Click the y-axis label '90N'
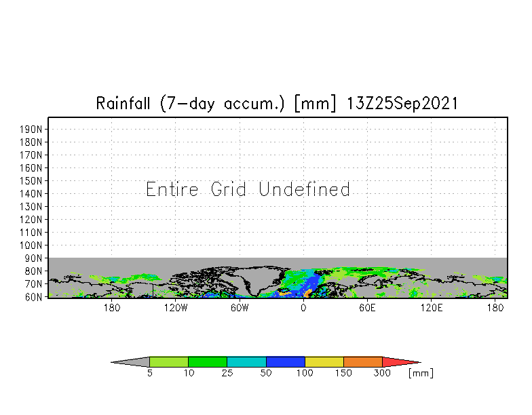The height and width of the screenshot is (415, 532). coord(34,258)
